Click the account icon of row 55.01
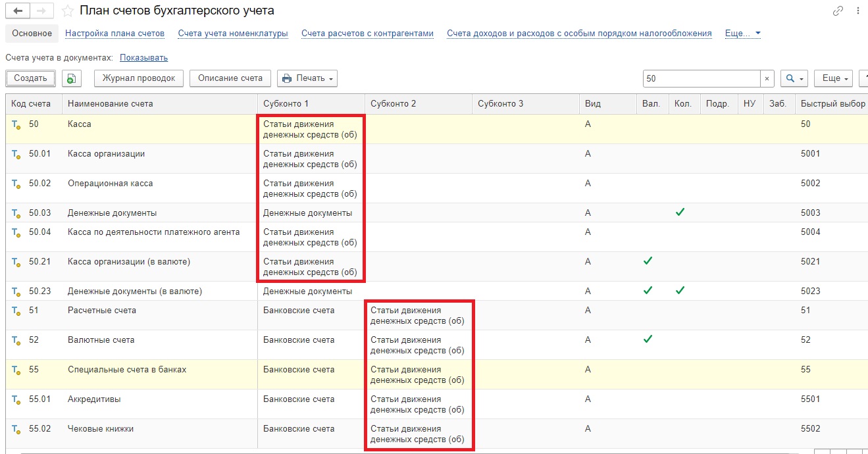868x454 pixels. [x=16, y=400]
